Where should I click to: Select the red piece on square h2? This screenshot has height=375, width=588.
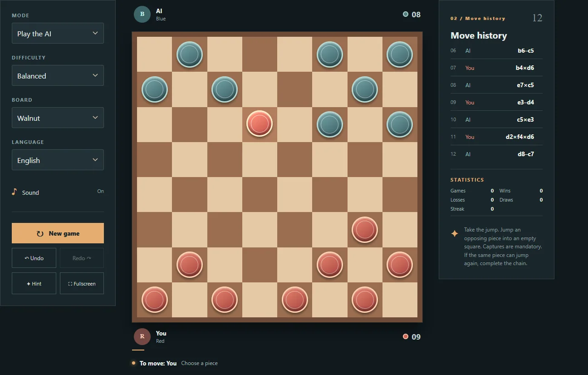[x=400, y=265]
